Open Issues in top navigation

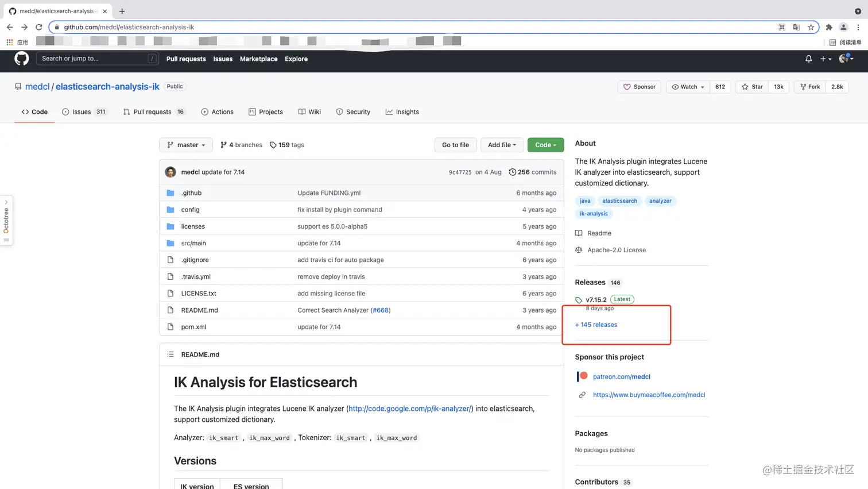coord(223,59)
